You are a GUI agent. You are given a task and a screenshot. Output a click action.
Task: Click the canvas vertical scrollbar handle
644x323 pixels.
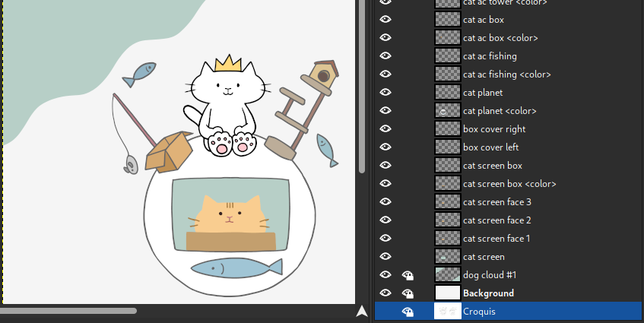click(362, 84)
